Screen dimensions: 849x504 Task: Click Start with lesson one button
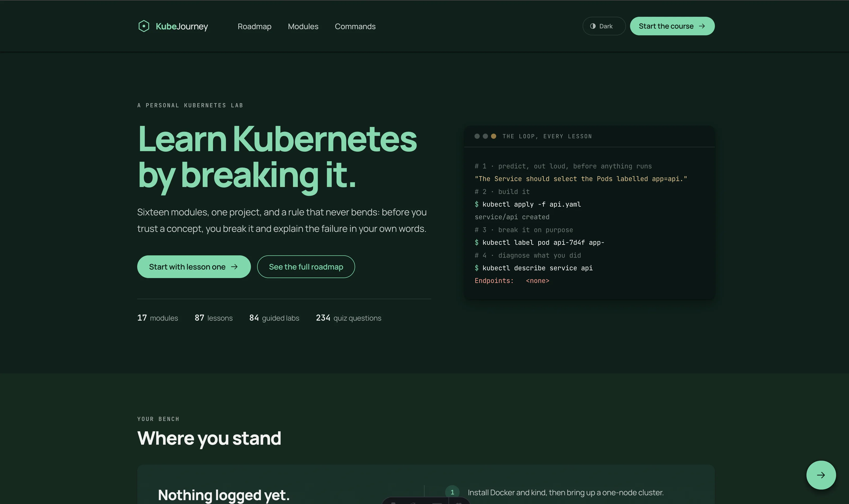(x=194, y=267)
